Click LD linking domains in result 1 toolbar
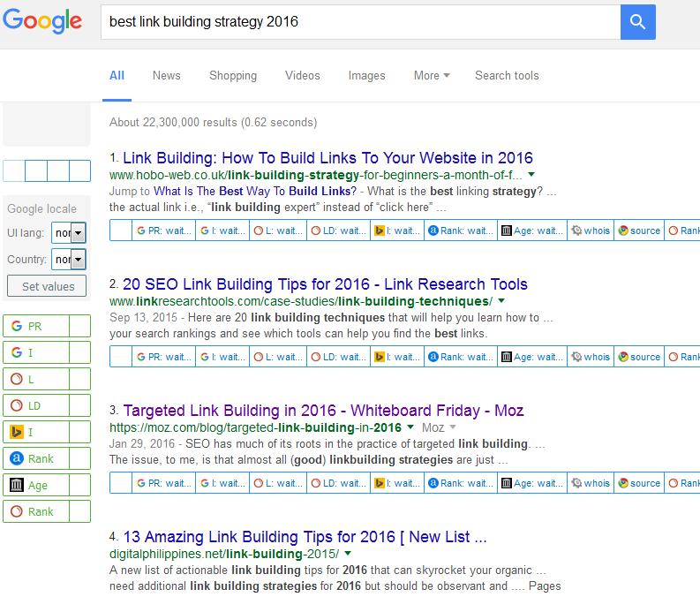 [x=338, y=230]
